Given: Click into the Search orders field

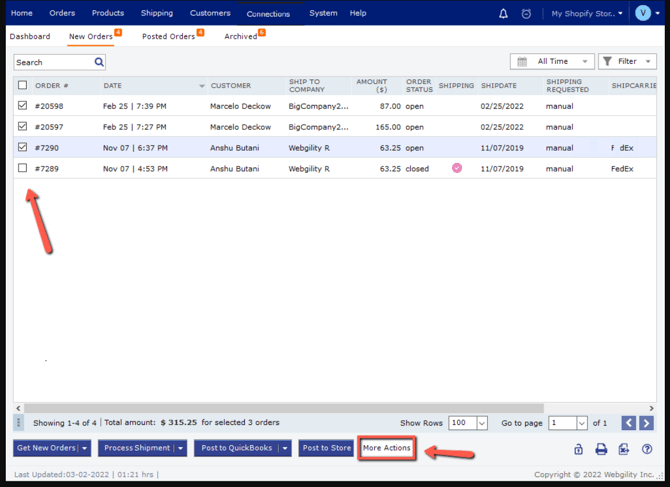Looking at the screenshot, I should [x=52, y=62].
